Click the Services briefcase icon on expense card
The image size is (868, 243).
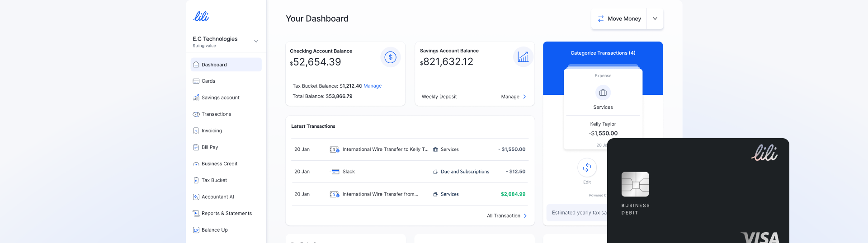(x=603, y=93)
